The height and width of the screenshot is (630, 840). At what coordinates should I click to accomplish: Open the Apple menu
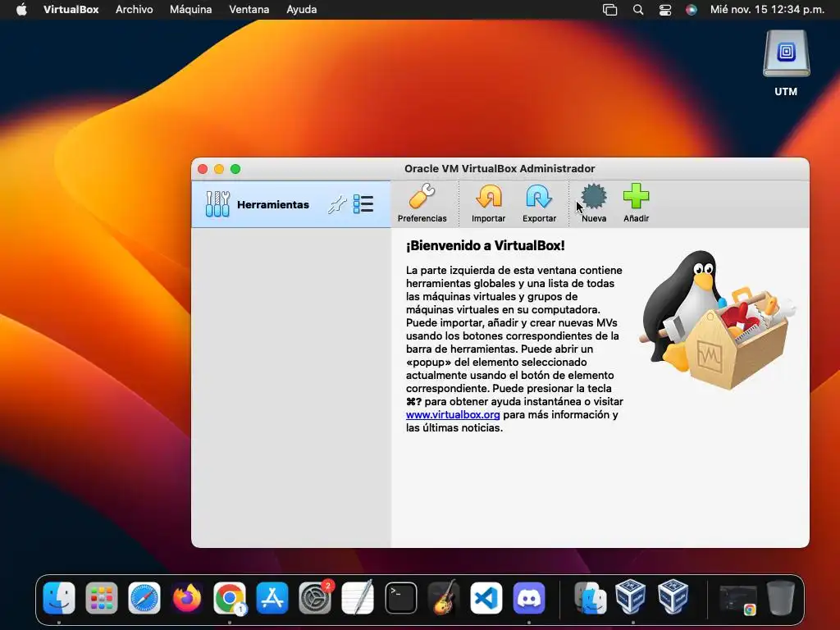21,10
